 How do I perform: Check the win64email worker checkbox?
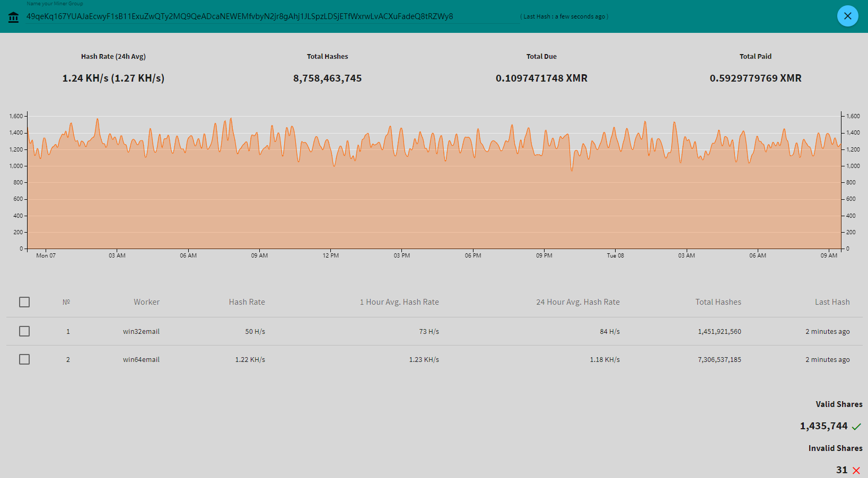coord(24,359)
